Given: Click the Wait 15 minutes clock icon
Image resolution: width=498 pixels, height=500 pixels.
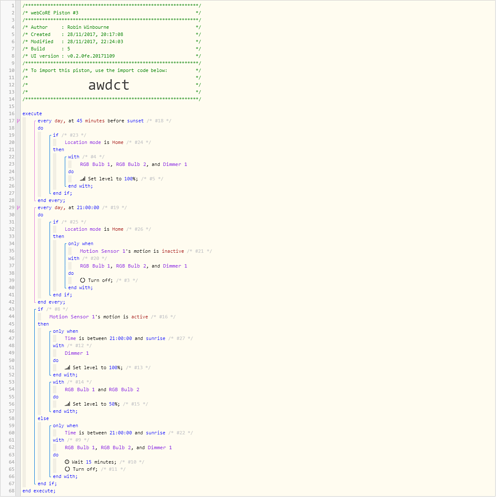Looking at the screenshot, I should (x=67, y=462).
